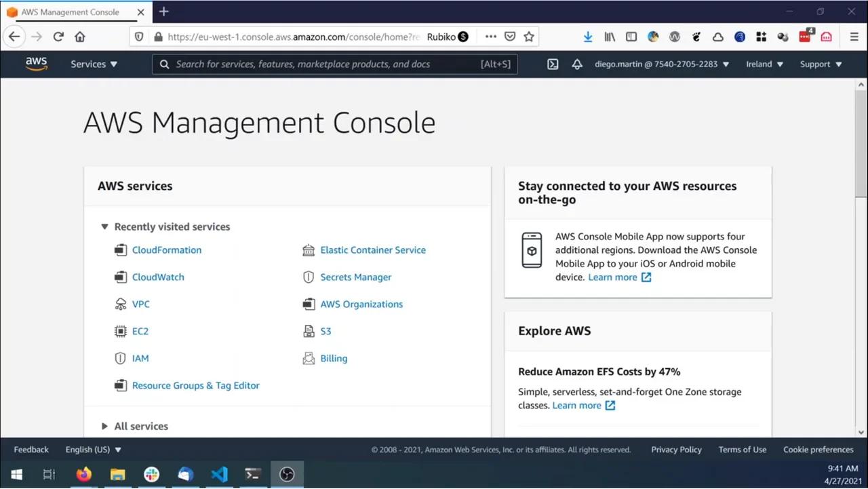Click the services search field
The width and height of the screenshot is (868, 489).
pyautogui.click(x=332, y=64)
